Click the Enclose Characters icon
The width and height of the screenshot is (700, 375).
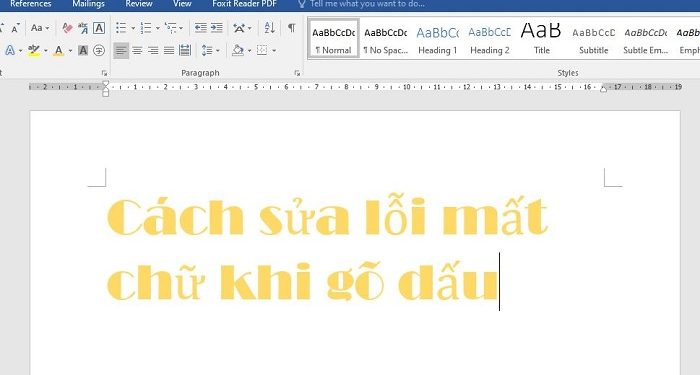(99, 50)
